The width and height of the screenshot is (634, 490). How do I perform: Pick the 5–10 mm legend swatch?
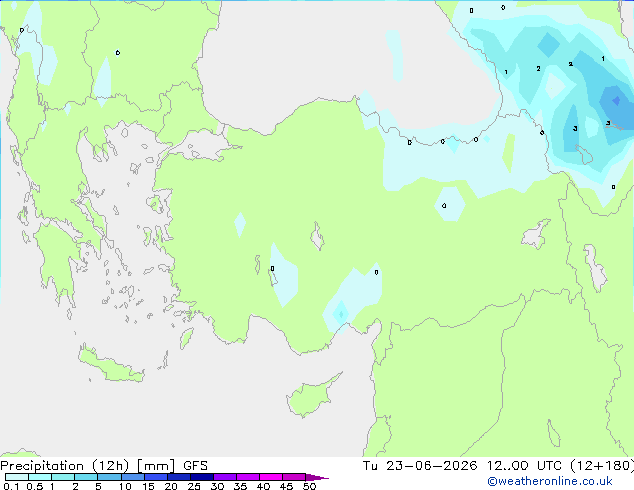pyautogui.click(x=109, y=477)
